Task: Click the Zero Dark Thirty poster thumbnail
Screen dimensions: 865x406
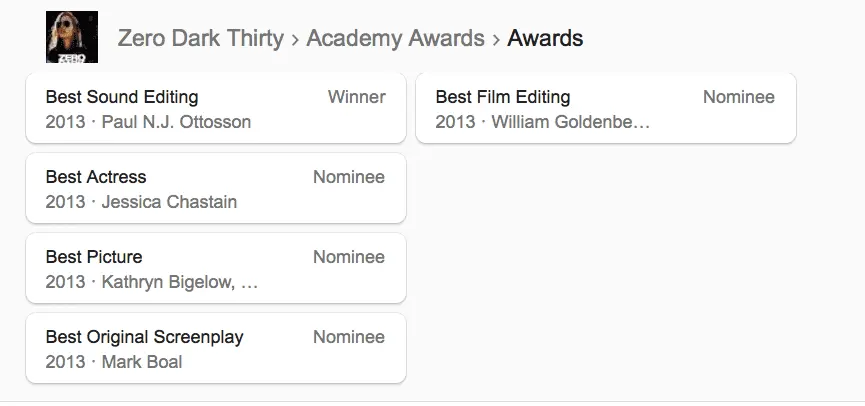Action: pos(72,37)
